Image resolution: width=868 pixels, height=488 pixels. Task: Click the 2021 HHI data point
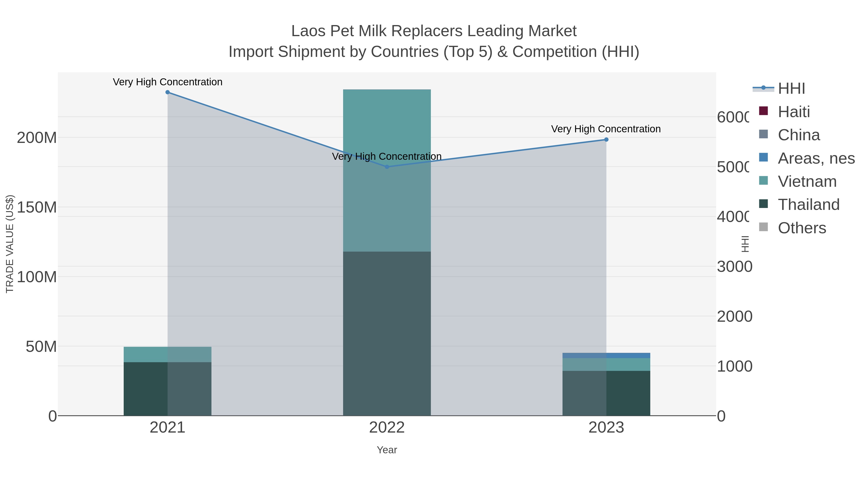point(168,92)
